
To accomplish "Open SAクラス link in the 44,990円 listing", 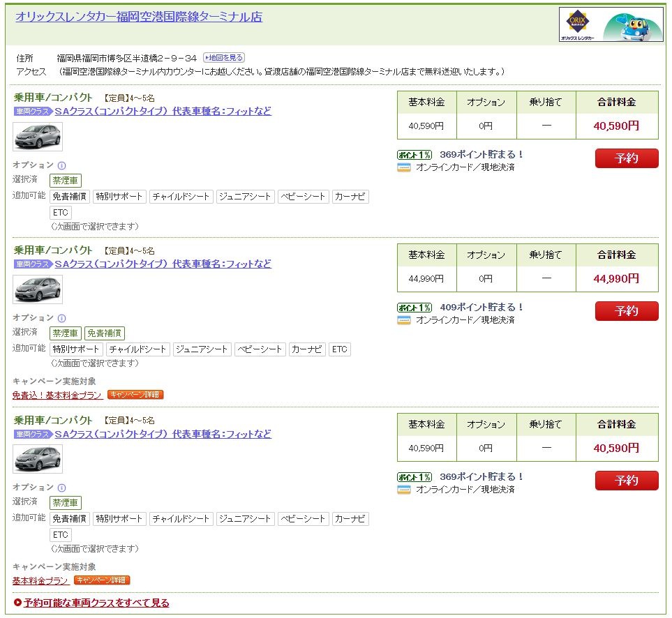I will coord(163,264).
